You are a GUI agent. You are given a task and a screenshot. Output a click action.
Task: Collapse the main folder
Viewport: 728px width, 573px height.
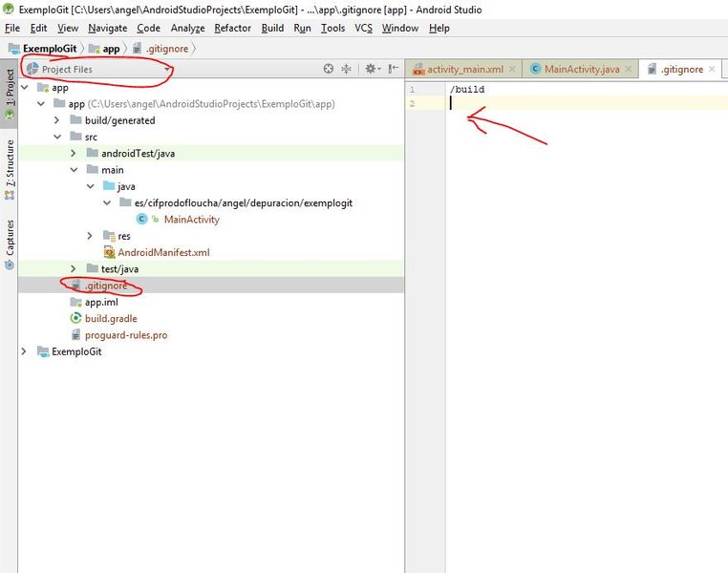75,170
